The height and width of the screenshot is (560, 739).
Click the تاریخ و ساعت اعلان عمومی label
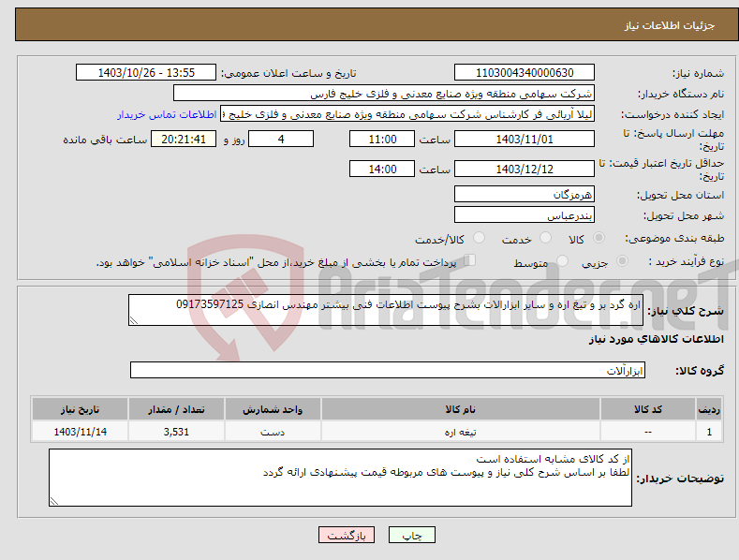pyautogui.click(x=288, y=74)
